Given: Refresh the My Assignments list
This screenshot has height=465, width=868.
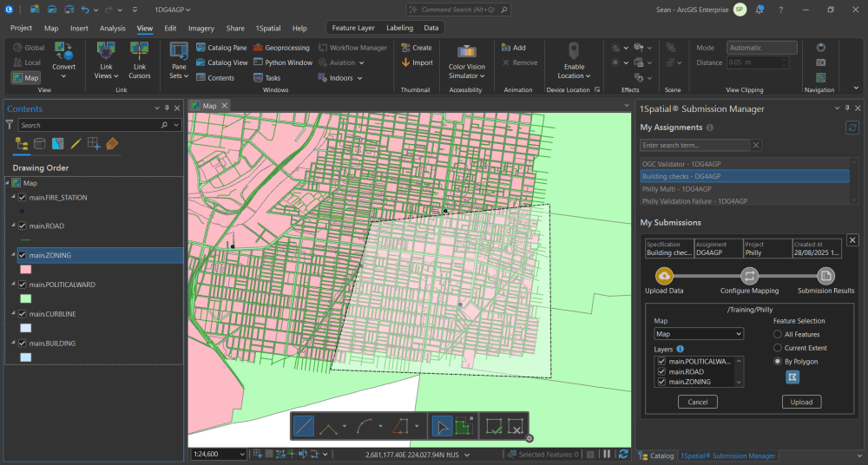Looking at the screenshot, I should (x=852, y=128).
